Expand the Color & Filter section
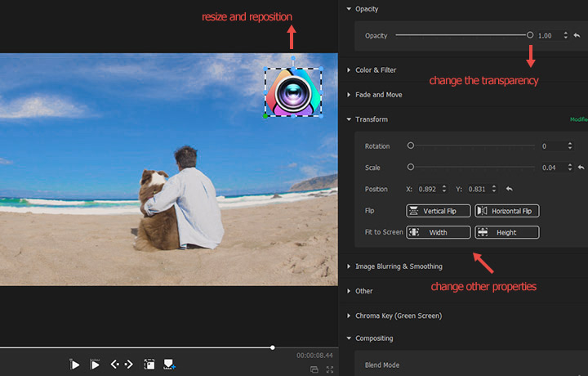The height and width of the screenshot is (376, 588). [x=376, y=70]
